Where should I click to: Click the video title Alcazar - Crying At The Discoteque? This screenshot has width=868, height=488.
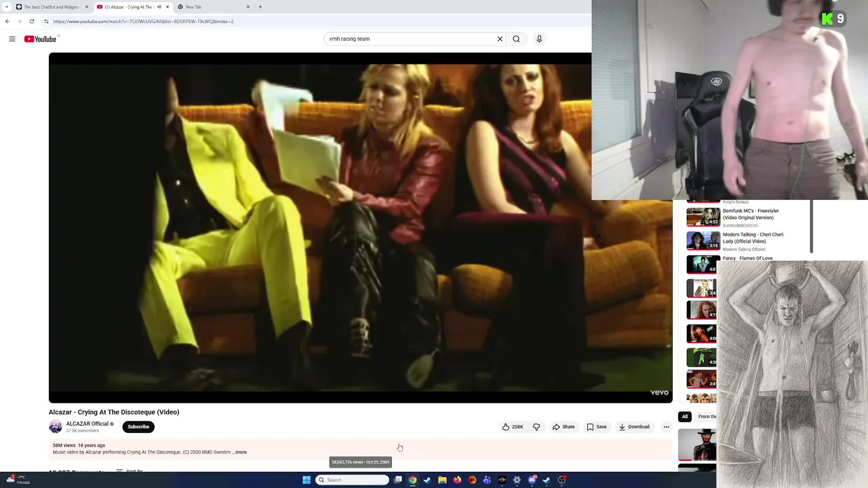click(114, 412)
